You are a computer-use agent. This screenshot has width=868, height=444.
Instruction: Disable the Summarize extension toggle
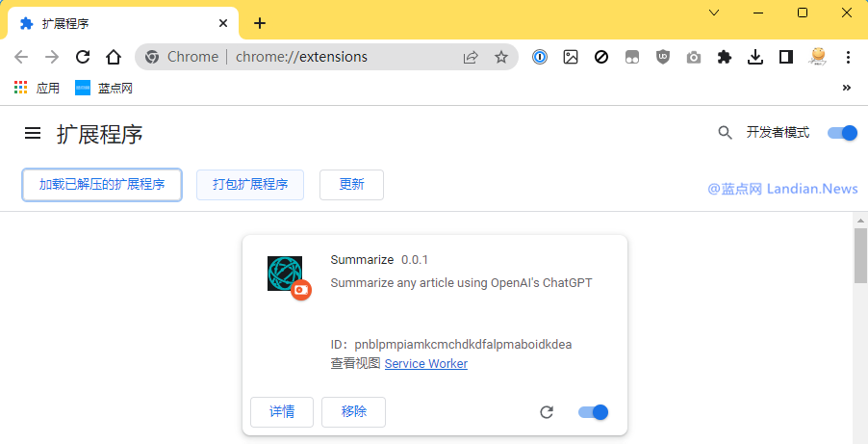pos(593,412)
